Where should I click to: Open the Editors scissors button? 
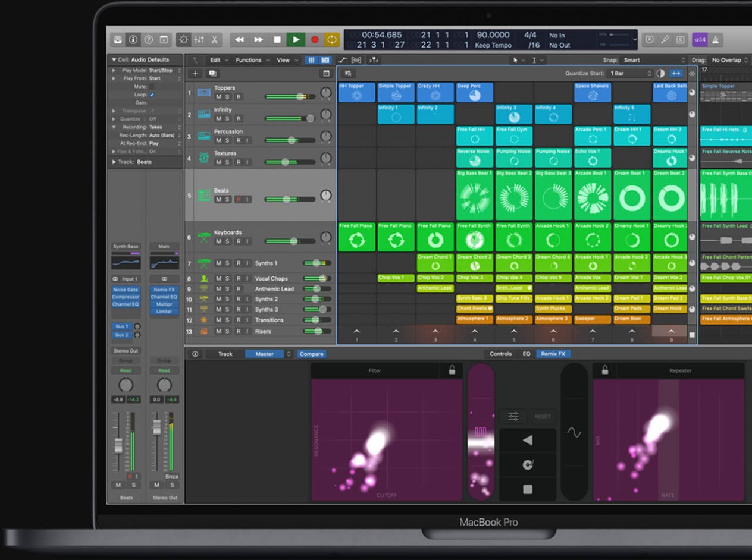(214, 40)
